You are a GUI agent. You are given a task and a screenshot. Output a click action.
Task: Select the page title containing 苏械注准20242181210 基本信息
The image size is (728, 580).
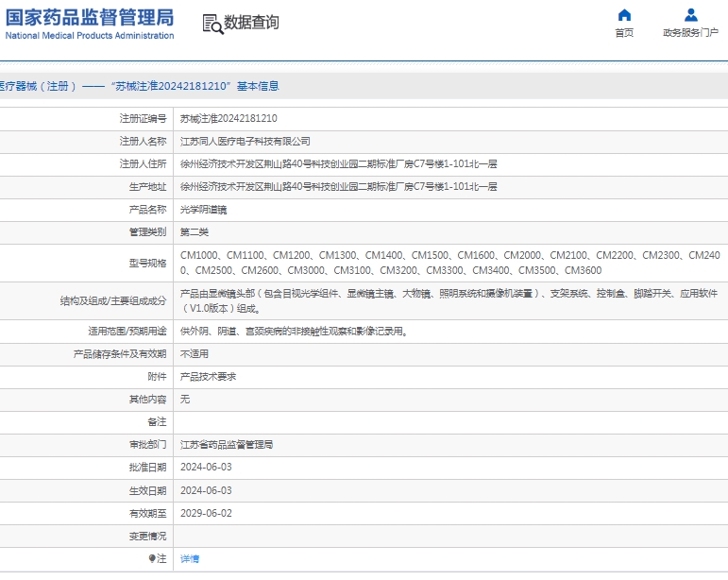click(140, 86)
